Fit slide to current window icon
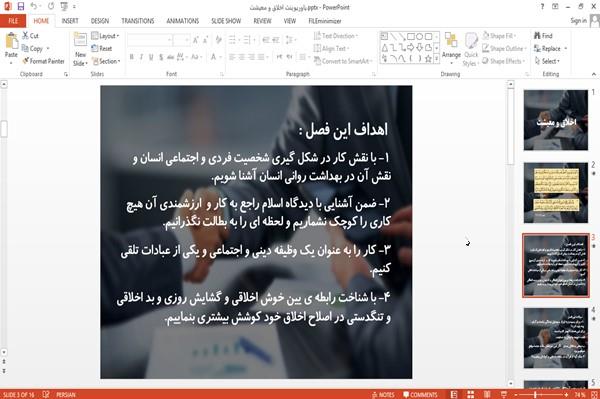Image resolution: width=600 pixels, height=399 pixels. point(594,394)
